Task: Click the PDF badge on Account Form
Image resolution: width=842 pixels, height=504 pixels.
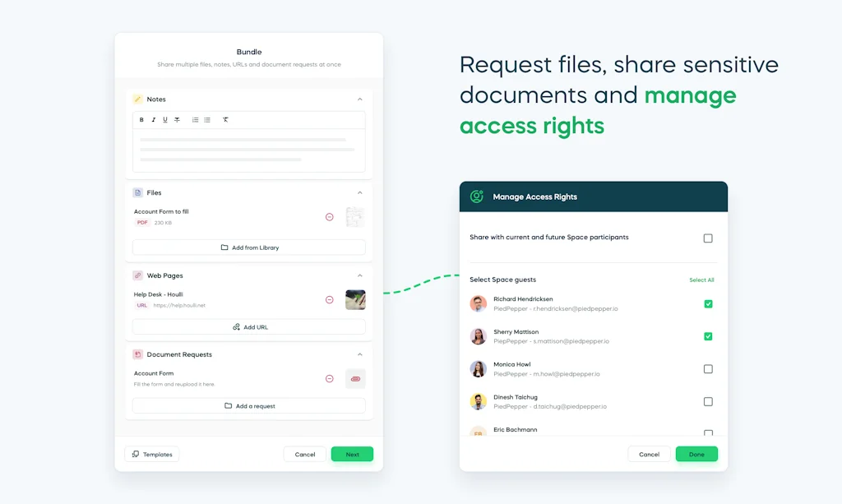Action: (x=142, y=223)
